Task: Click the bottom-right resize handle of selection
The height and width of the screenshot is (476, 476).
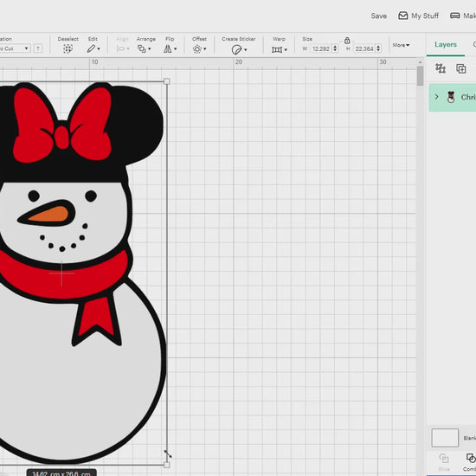Action: point(166,465)
